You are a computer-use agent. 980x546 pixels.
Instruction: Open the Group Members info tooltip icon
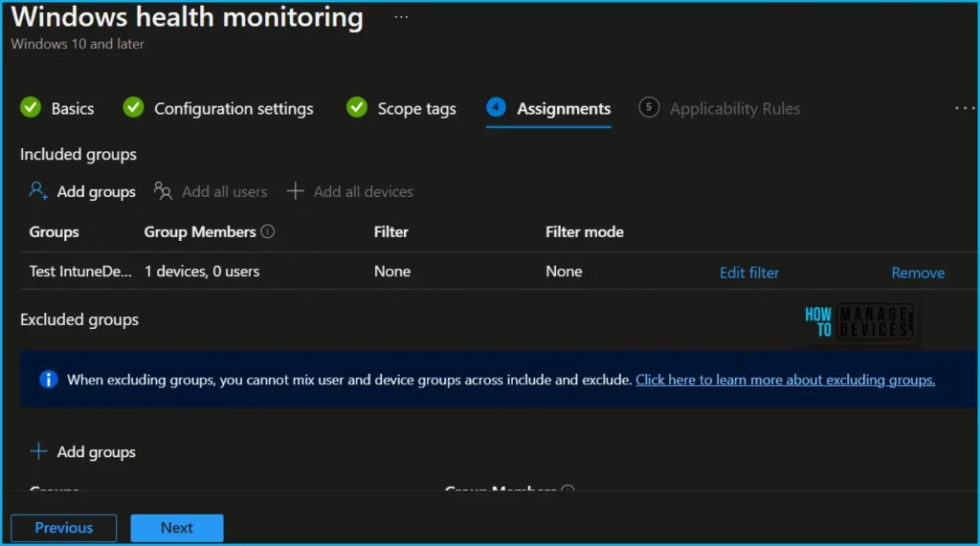[268, 231]
